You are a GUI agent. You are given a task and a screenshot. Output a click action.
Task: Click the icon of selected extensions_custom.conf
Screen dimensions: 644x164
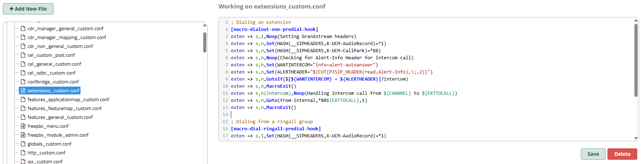[23, 91]
